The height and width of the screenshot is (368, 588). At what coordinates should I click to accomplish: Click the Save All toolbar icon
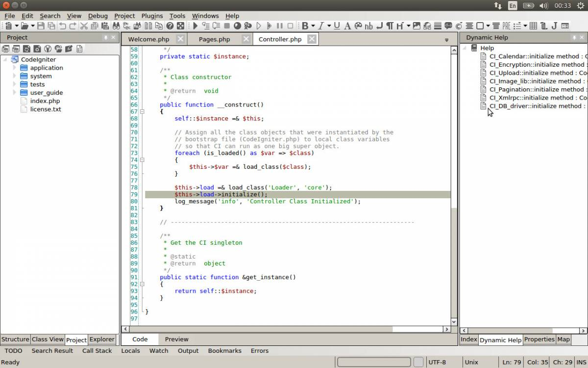tap(51, 26)
